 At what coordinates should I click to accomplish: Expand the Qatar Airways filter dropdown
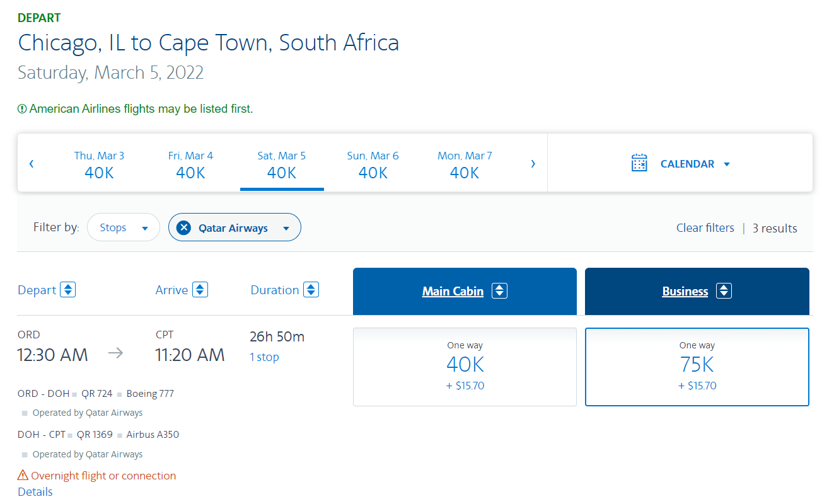(x=286, y=227)
